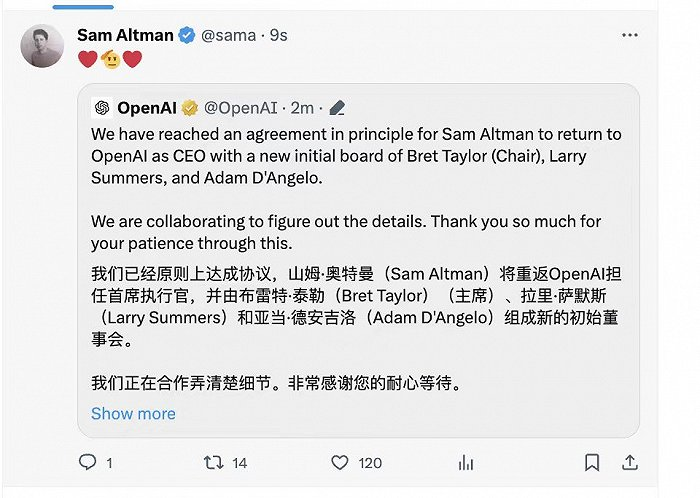Expand the quoted tweet with Show more
This screenshot has height=498, width=700.
pos(133,413)
